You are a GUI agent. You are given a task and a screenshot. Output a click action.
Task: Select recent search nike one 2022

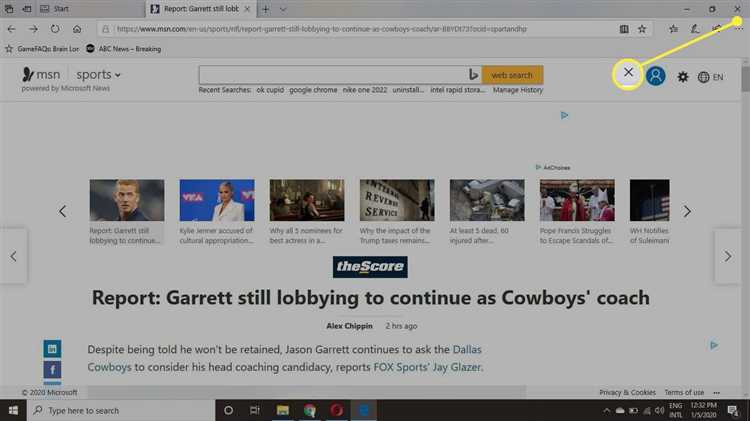(x=365, y=90)
